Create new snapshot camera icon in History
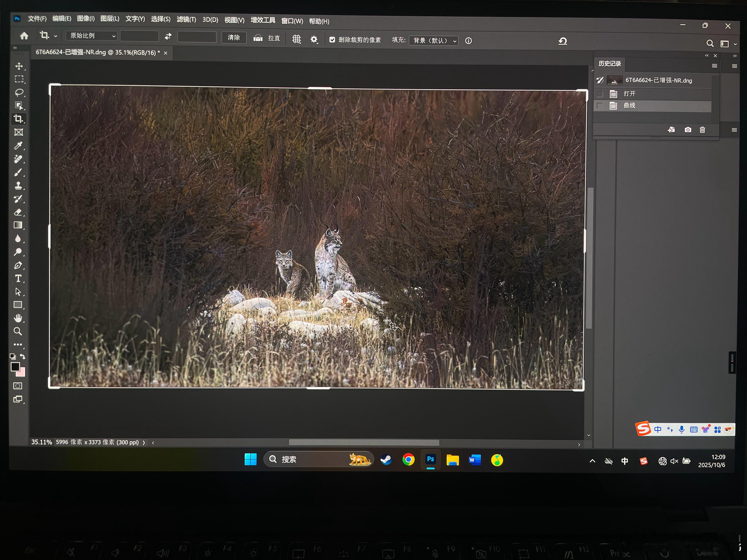The width and height of the screenshot is (747, 560). point(688,130)
